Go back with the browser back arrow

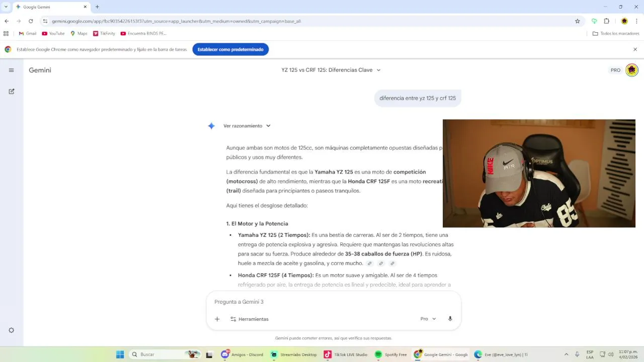coord(7,21)
